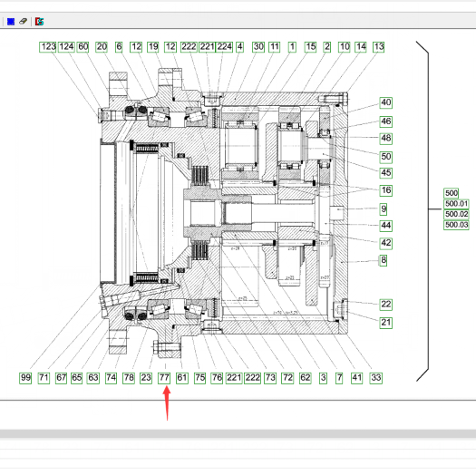Click part callout 40 on the right
This screenshot has height=475, width=476.
pos(386,102)
